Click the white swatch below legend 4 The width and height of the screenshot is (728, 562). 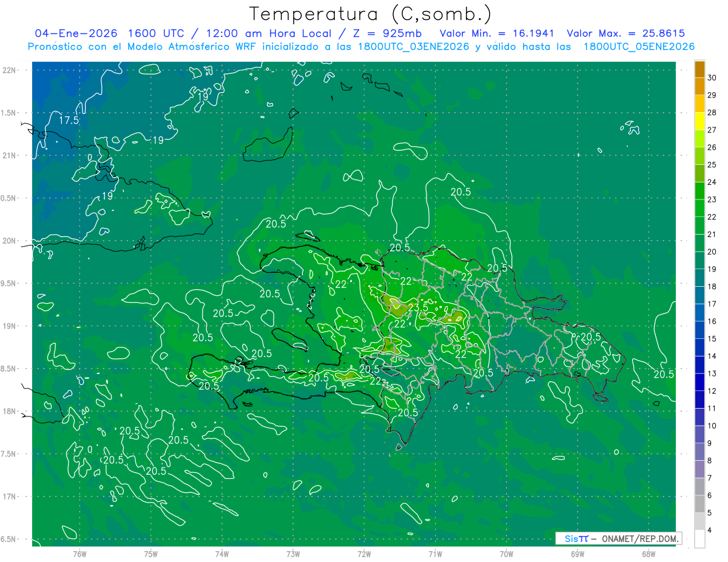click(x=699, y=539)
